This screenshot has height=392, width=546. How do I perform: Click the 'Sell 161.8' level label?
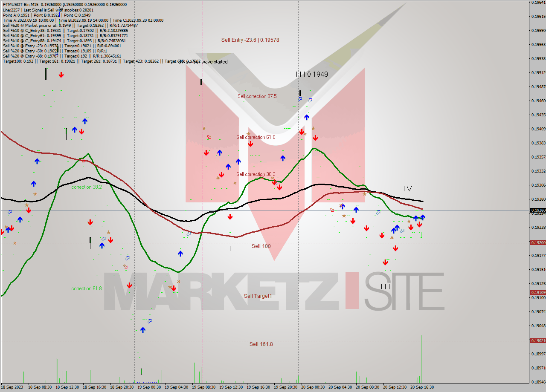coord(261,344)
